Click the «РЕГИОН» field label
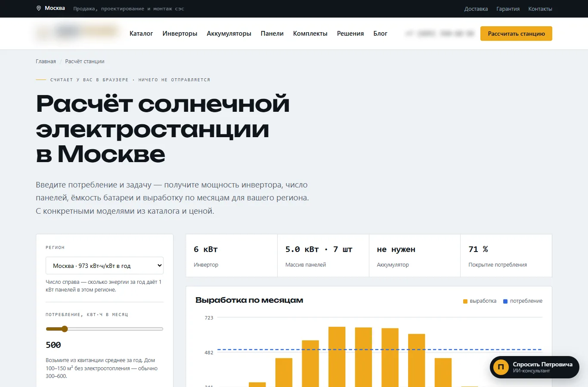Image resolution: width=588 pixels, height=387 pixels. point(55,248)
